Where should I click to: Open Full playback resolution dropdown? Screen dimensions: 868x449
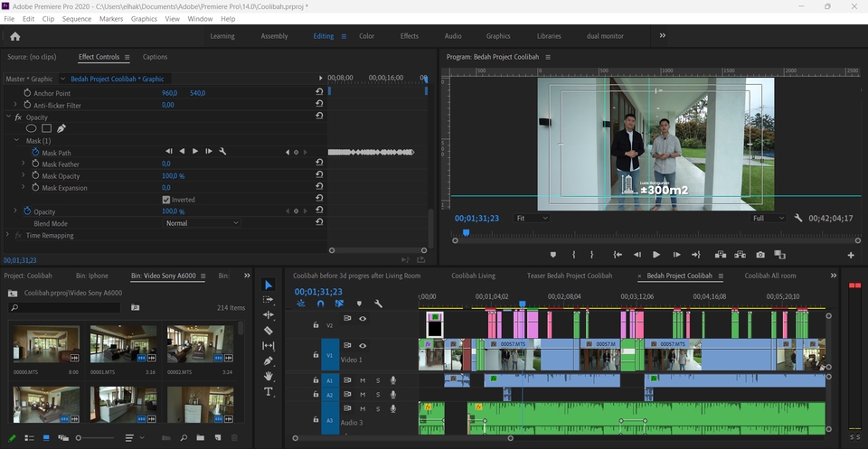(x=768, y=219)
